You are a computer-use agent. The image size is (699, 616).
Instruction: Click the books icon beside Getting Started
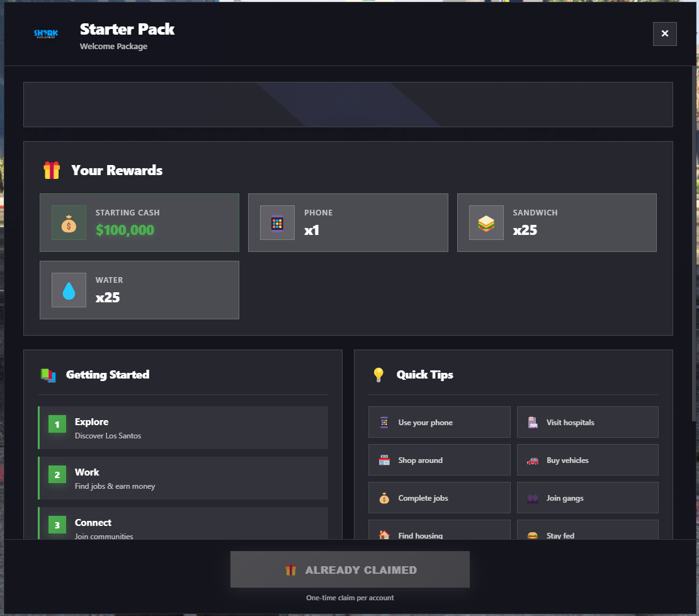tap(48, 375)
